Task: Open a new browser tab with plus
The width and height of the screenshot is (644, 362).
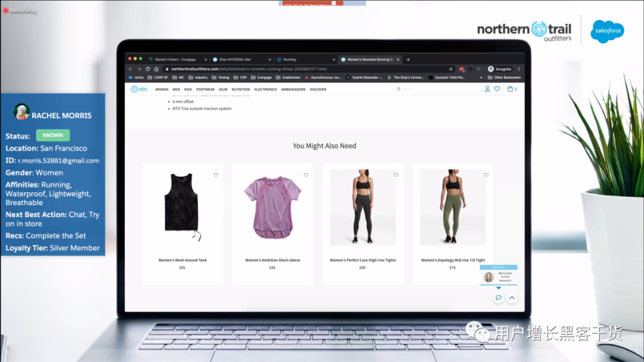Action: (x=408, y=60)
